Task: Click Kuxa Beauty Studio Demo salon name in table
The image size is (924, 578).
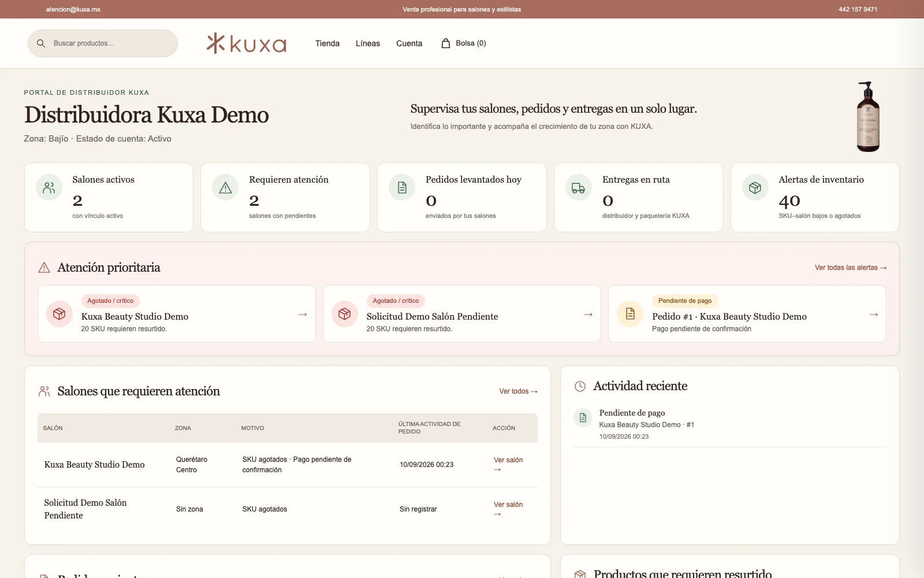Action: pyautogui.click(x=95, y=465)
